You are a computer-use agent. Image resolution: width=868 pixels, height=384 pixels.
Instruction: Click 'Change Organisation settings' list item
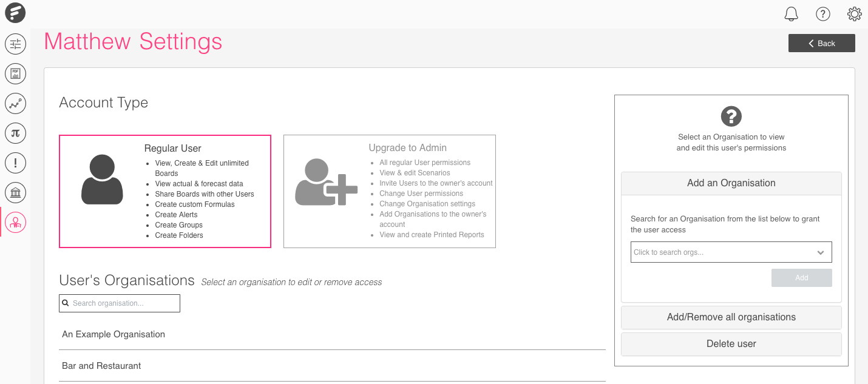tap(427, 204)
